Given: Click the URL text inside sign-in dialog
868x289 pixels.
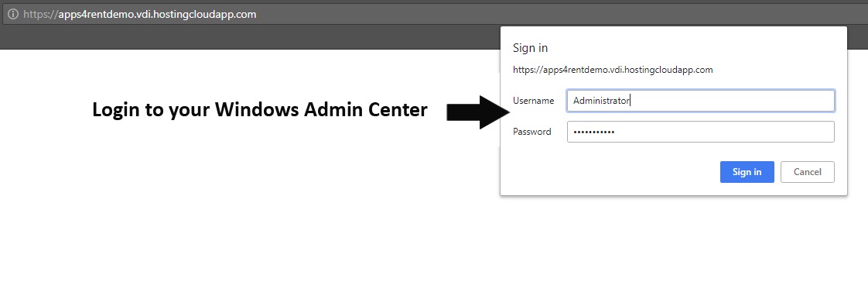Looking at the screenshot, I should click(x=613, y=70).
